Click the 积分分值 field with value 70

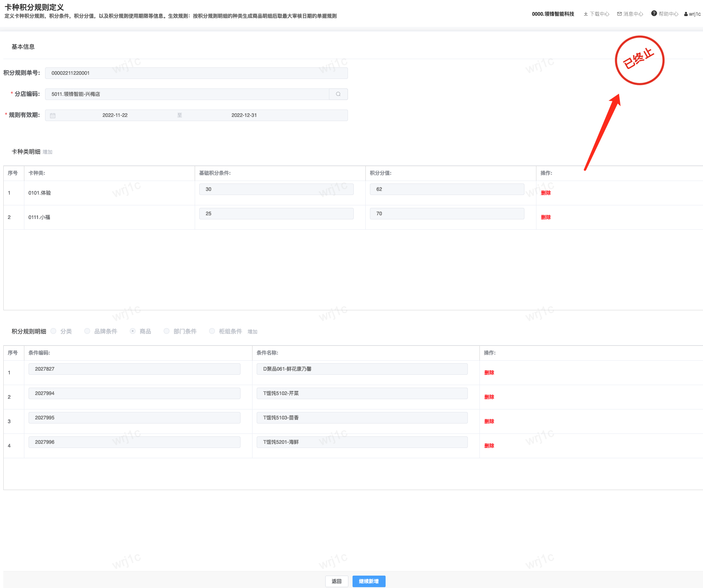click(447, 214)
